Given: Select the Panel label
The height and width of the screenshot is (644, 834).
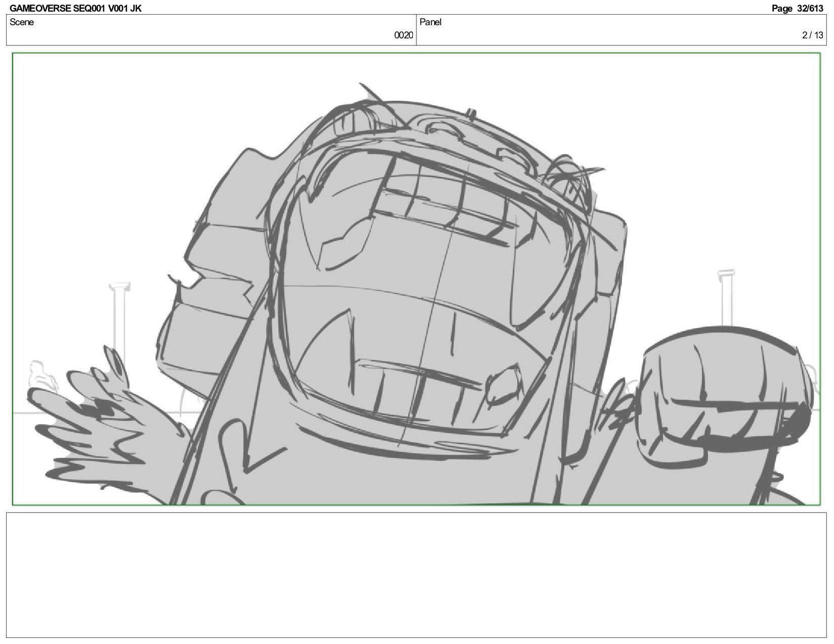Looking at the screenshot, I should [431, 22].
